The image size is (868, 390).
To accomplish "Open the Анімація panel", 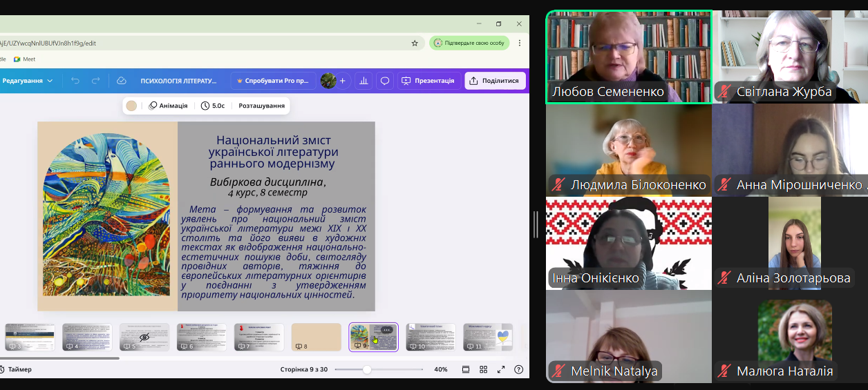I will pyautogui.click(x=168, y=106).
